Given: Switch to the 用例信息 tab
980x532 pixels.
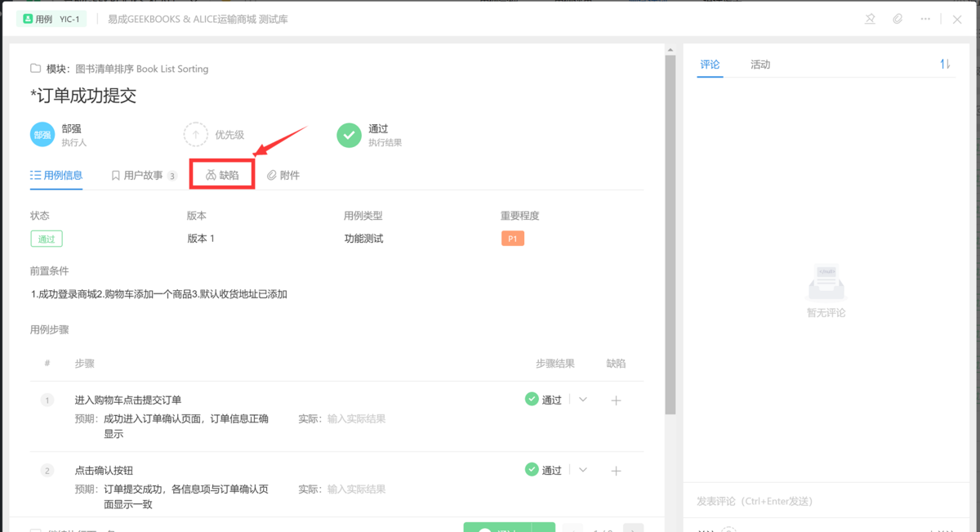Looking at the screenshot, I should point(56,175).
